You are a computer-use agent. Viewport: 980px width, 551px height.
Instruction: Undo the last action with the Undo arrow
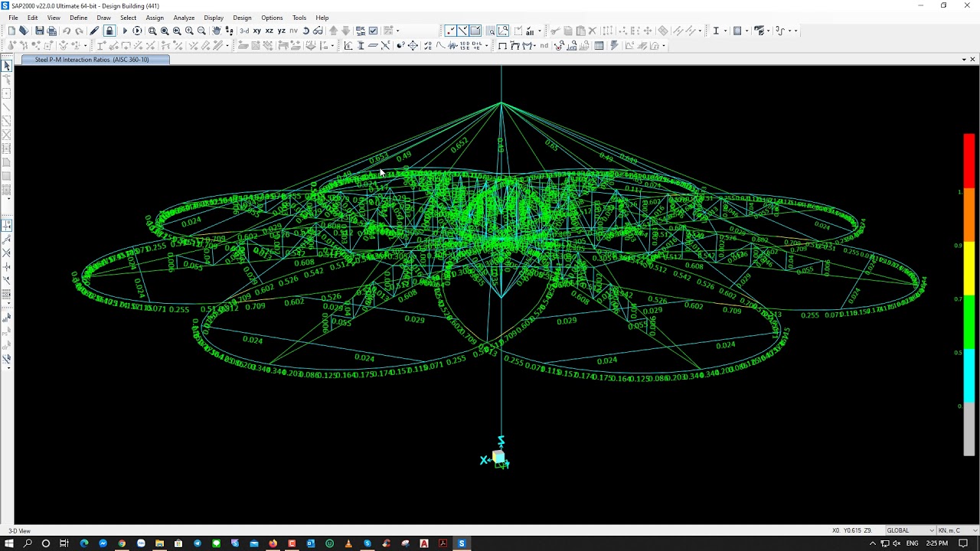(x=67, y=31)
